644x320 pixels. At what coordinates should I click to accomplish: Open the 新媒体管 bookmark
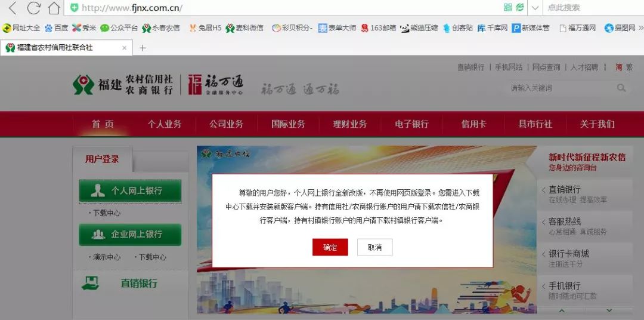pyautogui.click(x=531, y=28)
